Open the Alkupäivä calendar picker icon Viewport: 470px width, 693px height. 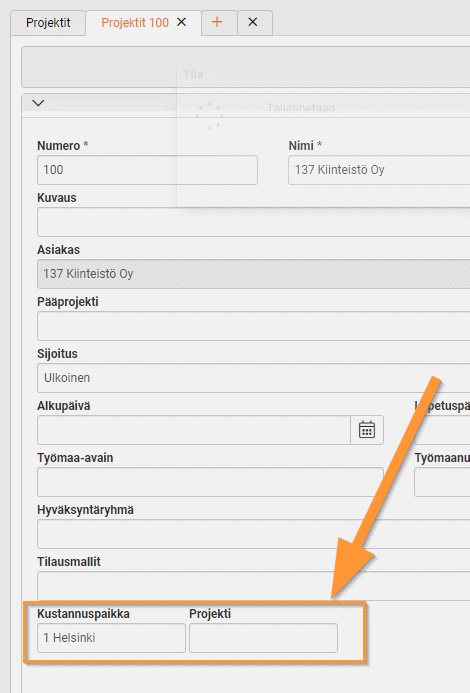pyautogui.click(x=367, y=430)
